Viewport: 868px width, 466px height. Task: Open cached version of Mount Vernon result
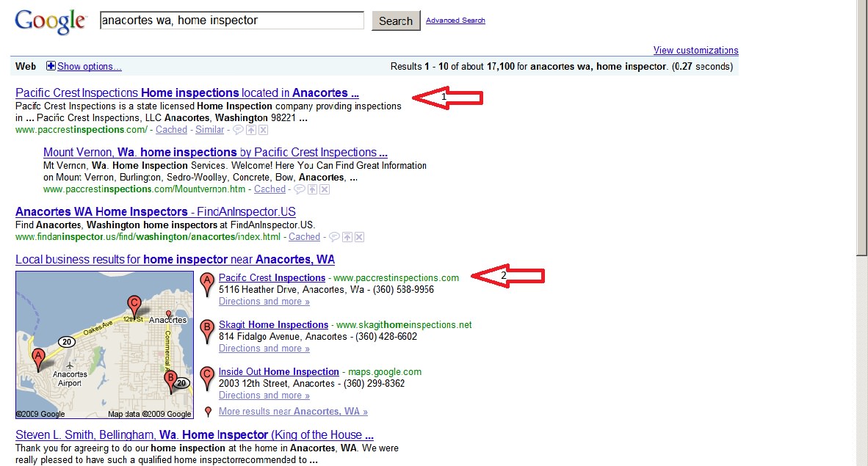pos(270,189)
